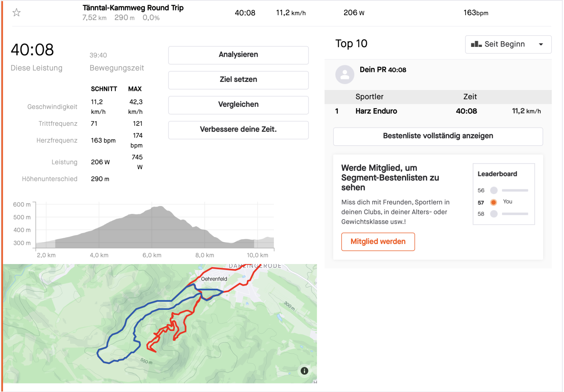Click the Zeit column header

(470, 97)
